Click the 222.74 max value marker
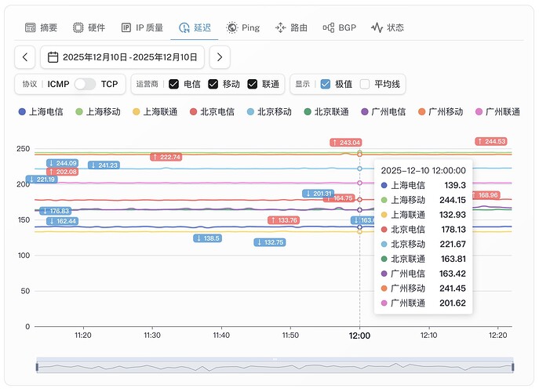Screen dimensions: 539x392 pyautogui.click(x=166, y=157)
